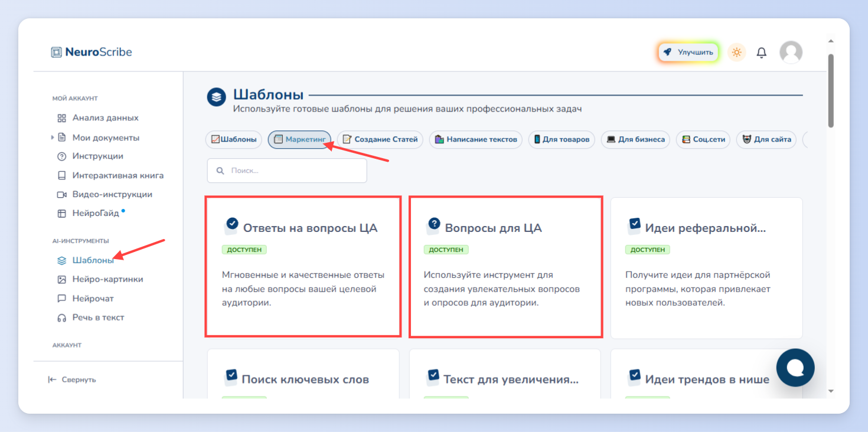Switch to Написание текстов tab
This screenshot has width=868, height=432.
click(x=475, y=140)
